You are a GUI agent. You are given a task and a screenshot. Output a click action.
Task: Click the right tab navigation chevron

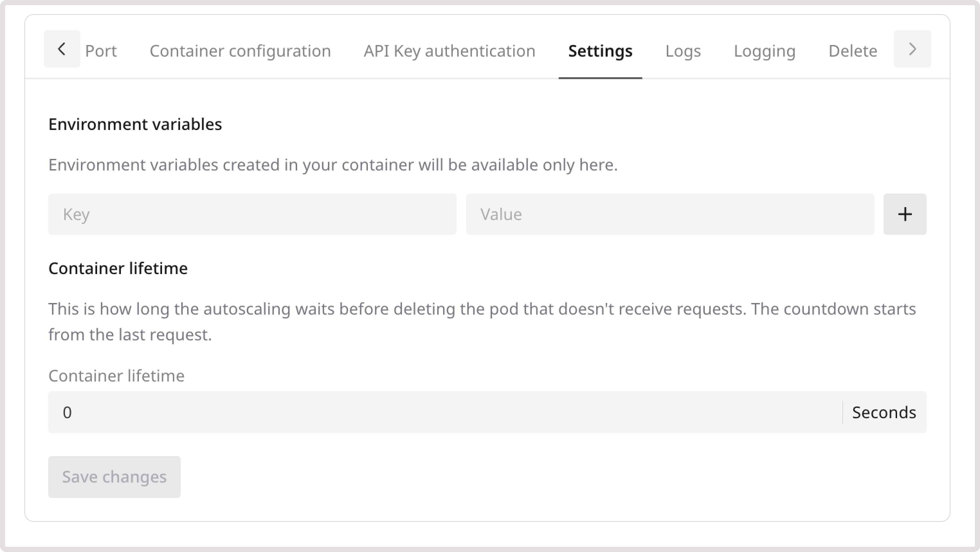coord(912,49)
